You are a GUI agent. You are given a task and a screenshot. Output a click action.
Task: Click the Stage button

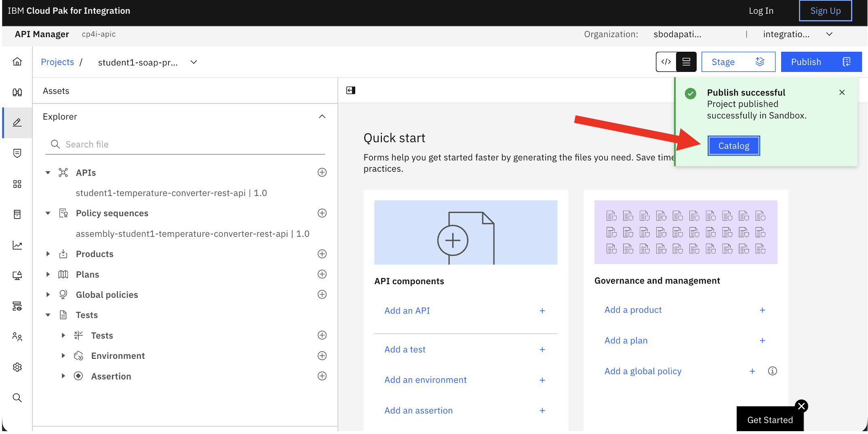click(x=738, y=62)
